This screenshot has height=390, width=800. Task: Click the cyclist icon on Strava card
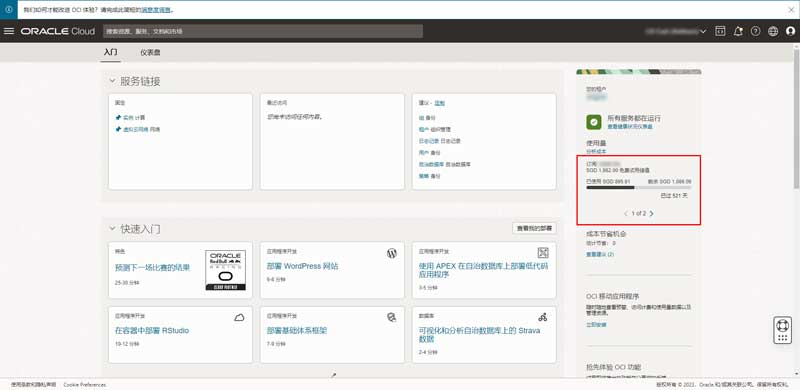(543, 318)
